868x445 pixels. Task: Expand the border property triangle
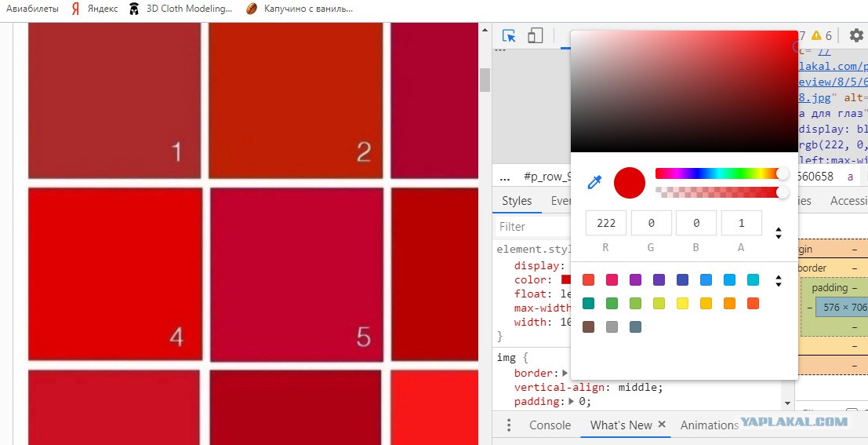[565, 373]
